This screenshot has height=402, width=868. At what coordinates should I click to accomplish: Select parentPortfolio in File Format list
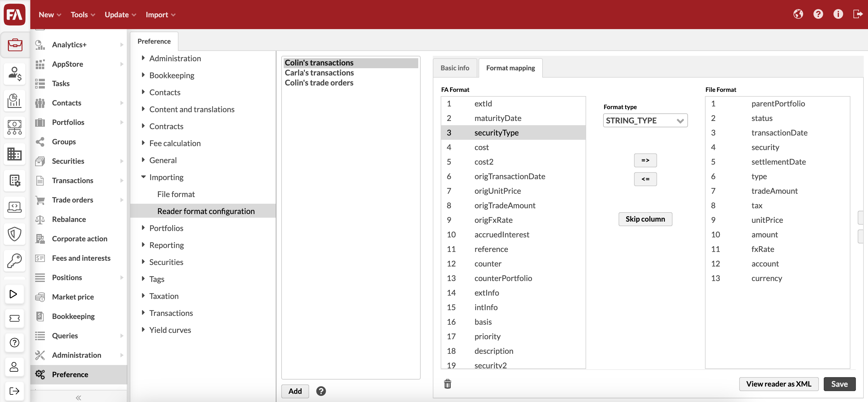(x=777, y=103)
